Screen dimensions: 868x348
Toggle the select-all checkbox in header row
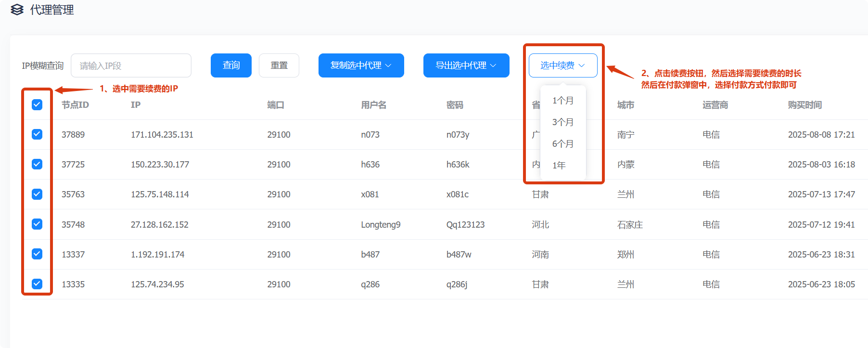[x=37, y=104]
